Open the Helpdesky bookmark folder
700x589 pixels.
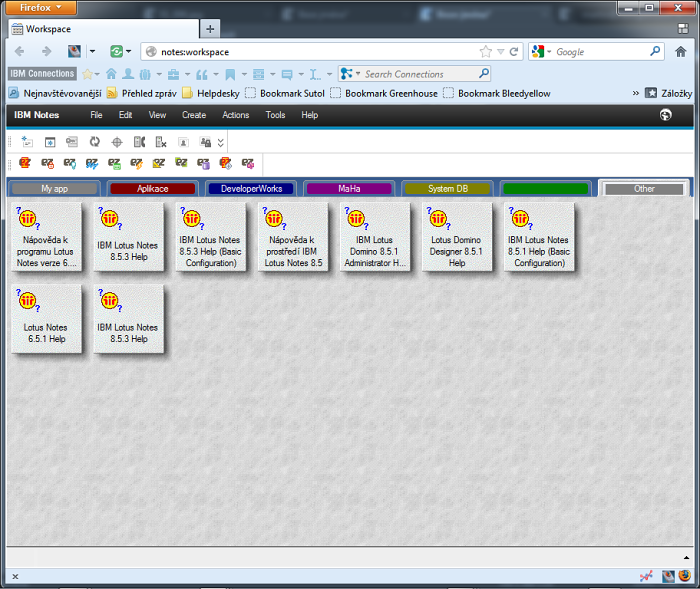point(211,93)
